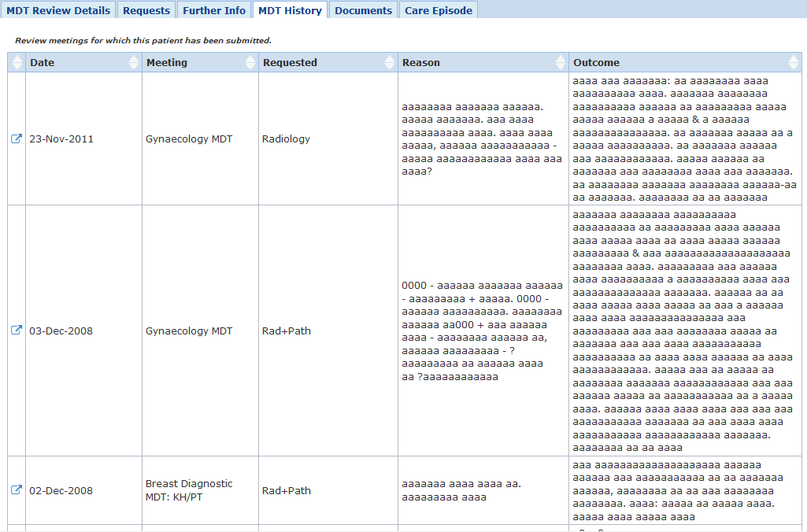Click Radiology in the 23-Nov-2011 row

pyautogui.click(x=286, y=139)
